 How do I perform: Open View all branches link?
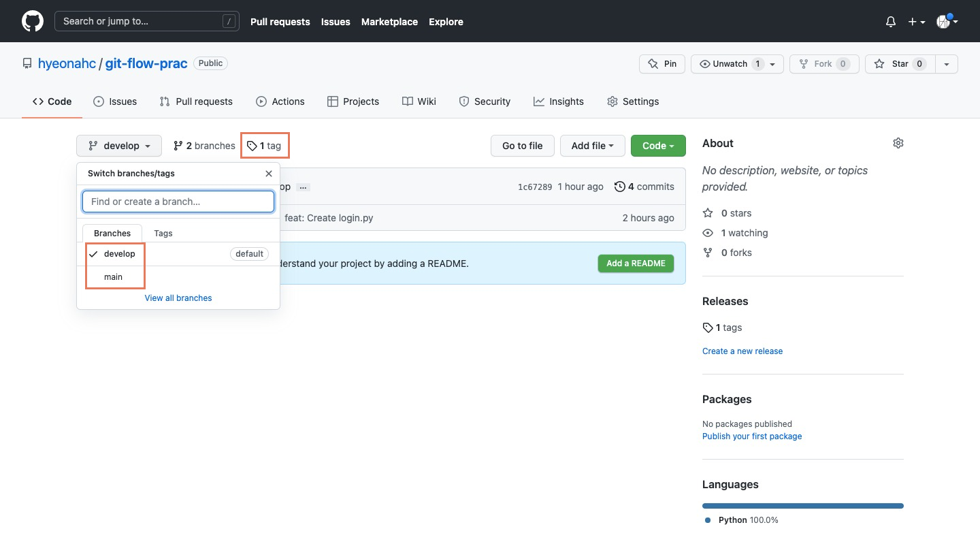(178, 298)
